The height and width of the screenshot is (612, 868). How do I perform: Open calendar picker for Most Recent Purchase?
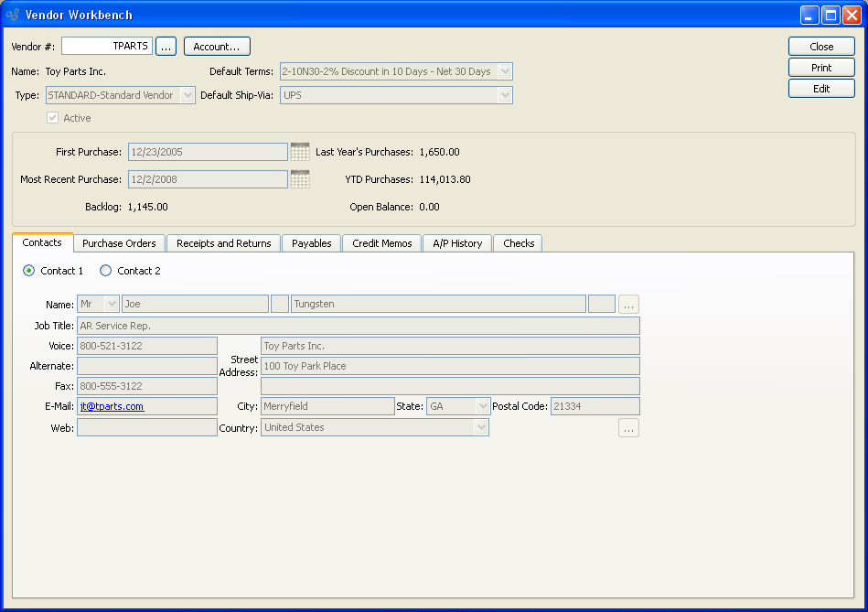point(299,179)
